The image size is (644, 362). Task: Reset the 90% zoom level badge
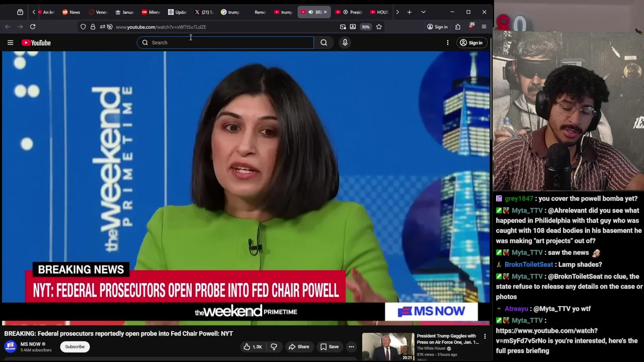pos(366,27)
